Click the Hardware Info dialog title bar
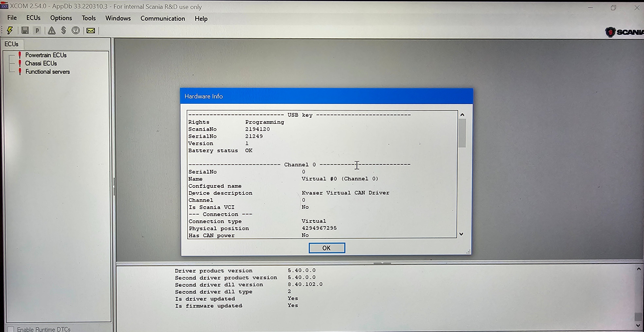This screenshot has height=332, width=644. pyautogui.click(x=327, y=96)
